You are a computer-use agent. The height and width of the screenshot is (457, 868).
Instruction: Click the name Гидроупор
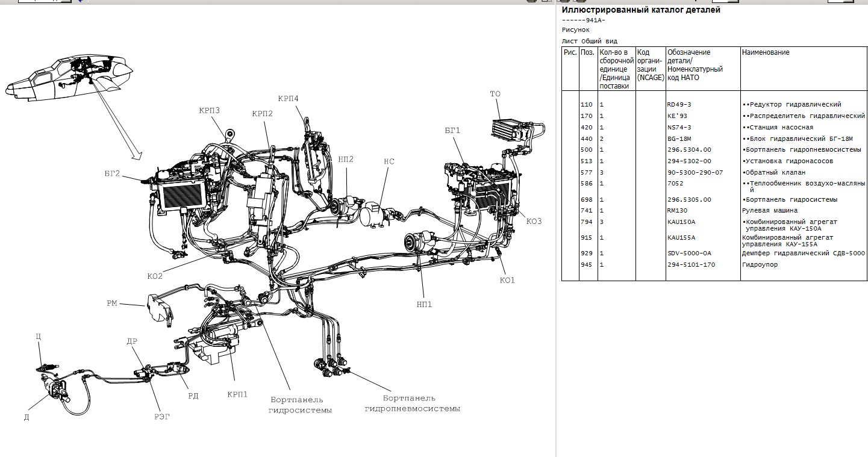[x=760, y=264]
